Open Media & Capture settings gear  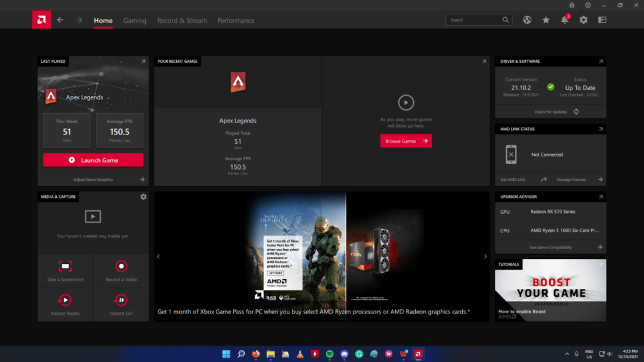point(143,197)
